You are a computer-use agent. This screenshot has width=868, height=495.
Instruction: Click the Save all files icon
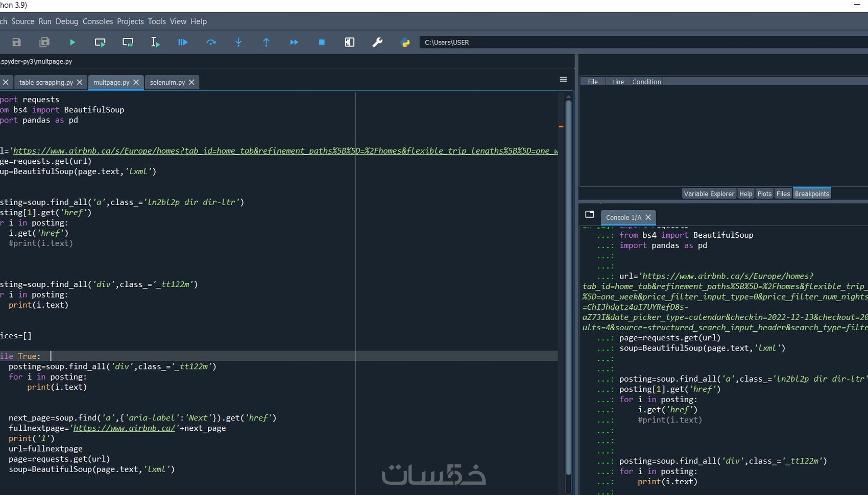pyautogui.click(x=44, y=42)
